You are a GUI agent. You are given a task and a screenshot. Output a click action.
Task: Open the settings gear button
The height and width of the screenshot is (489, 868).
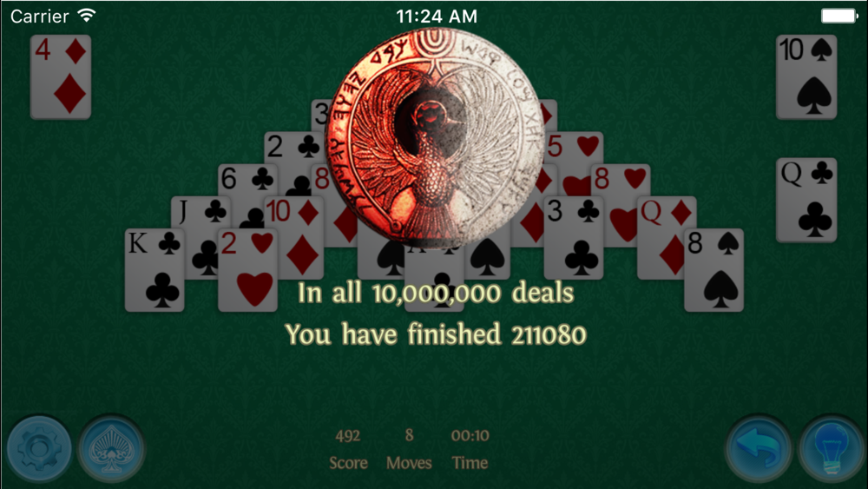point(39,448)
